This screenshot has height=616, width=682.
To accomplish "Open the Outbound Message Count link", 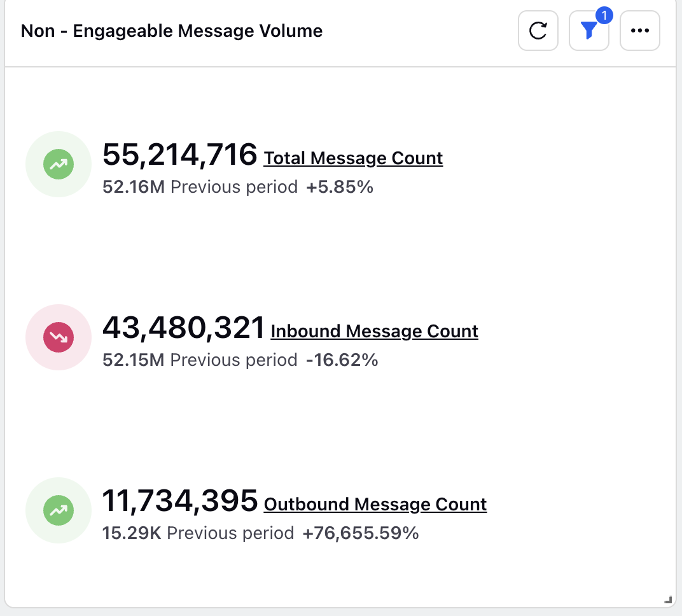I will pyautogui.click(x=375, y=504).
